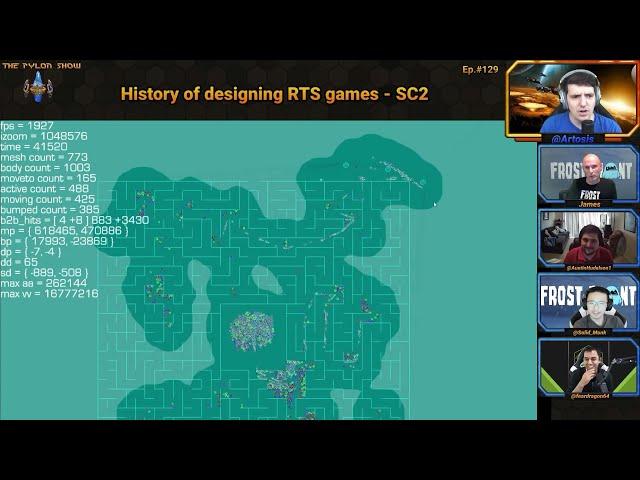Viewport: 640px width, 480px height.
Task: Select max aa = 262144 line
Action: [43, 283]
